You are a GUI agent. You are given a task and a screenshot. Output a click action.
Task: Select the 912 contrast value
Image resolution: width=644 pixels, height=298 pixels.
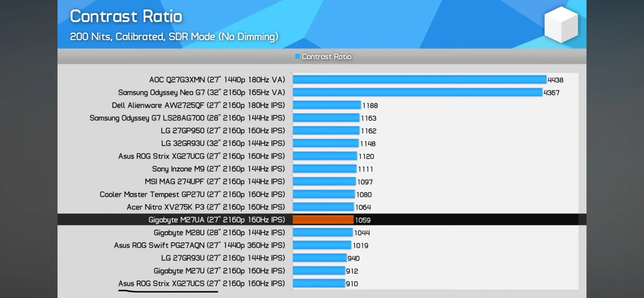tap(352, 271)
